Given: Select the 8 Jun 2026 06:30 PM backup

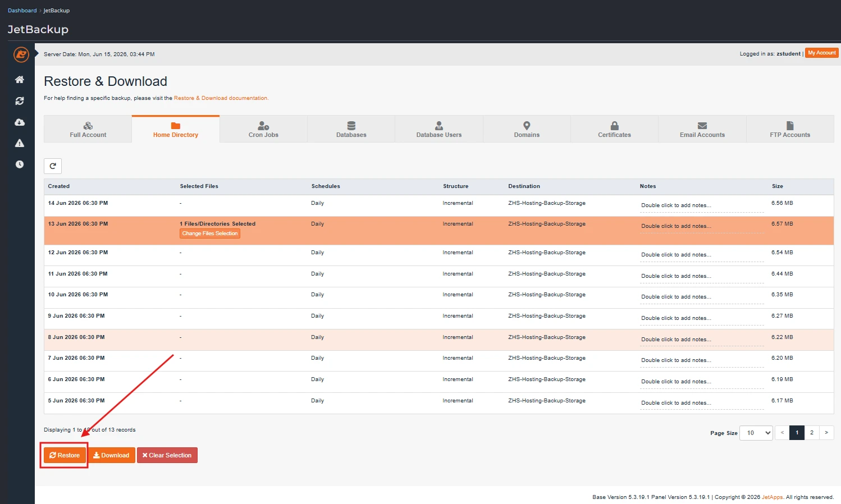Looking at the screenshot, I should click(439, 340).
